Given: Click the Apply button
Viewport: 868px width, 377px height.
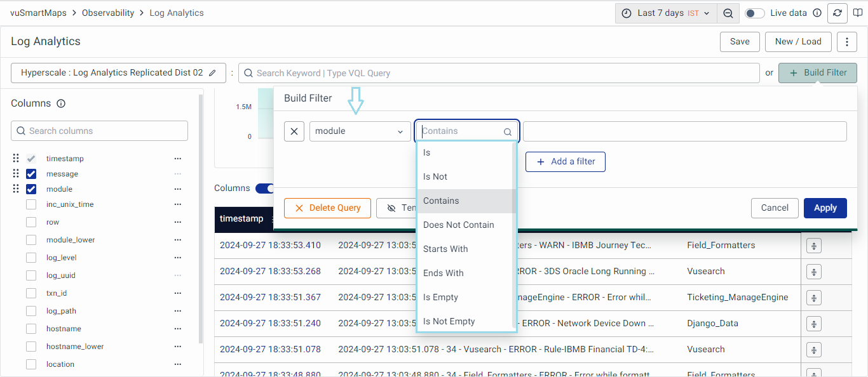Looking at the screenshot, I should pos(825,208).
